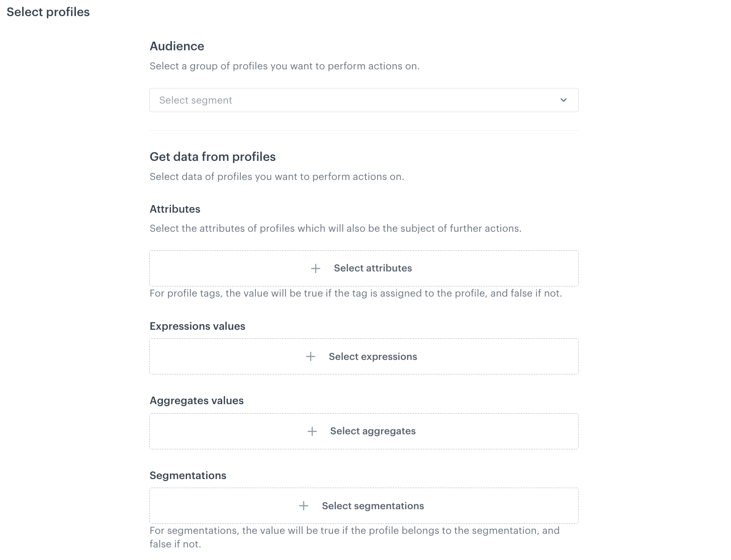Image resolution: width=731 pixels, height=560 pixels.
Task: Click the Segmentations section label
Action: (x=188, y=475)
